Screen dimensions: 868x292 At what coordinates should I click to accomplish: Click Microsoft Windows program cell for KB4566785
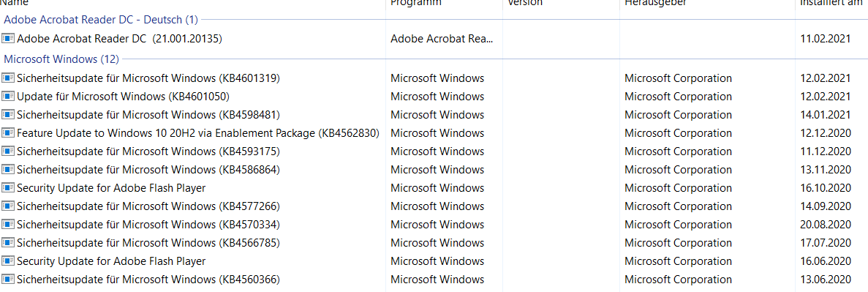[437, 243]
